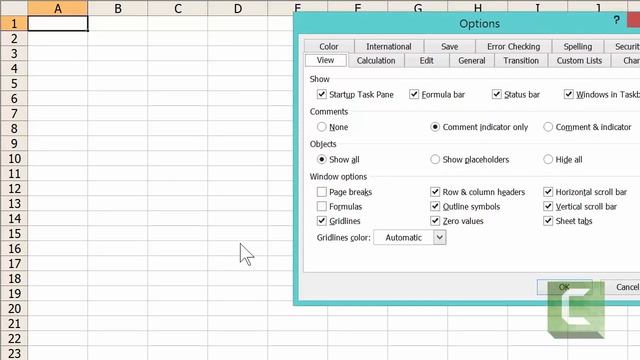This screenshot has height=360, width=640.
Task: Open the International tab
Action: (389, 47)
